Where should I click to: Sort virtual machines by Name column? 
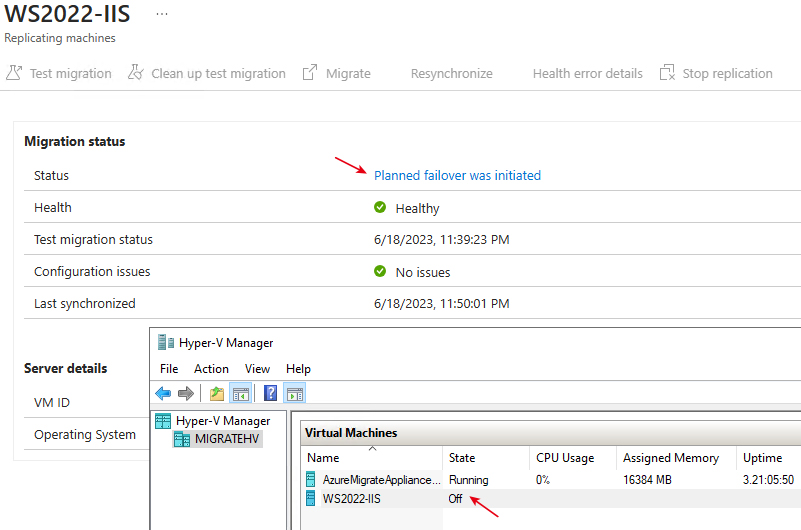pyautogui.click(x=372, y=457)
